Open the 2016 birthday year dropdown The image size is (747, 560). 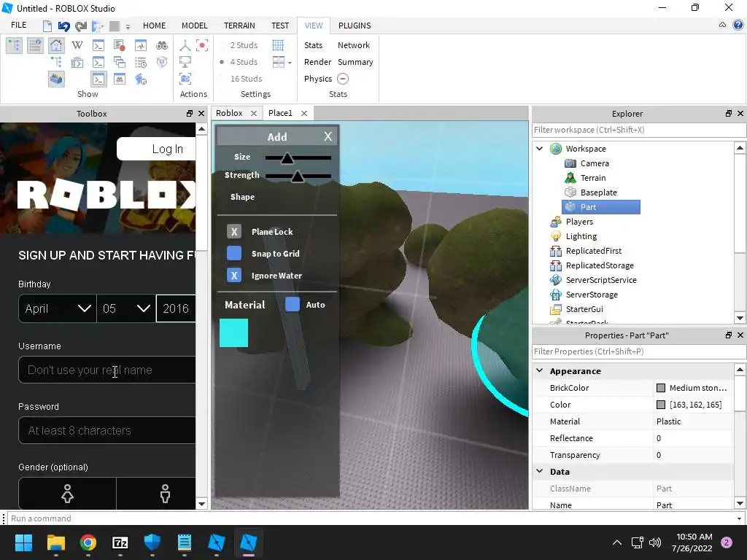coord(176,308)
